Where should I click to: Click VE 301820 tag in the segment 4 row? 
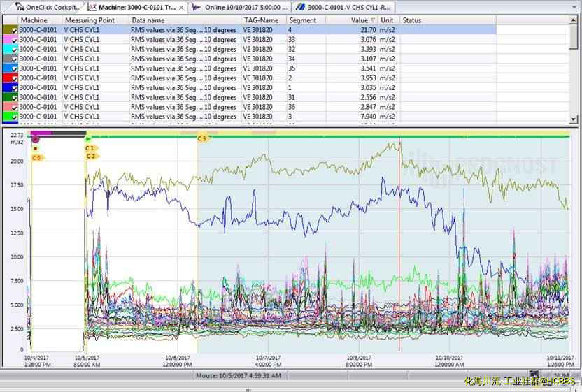point(257,29)
